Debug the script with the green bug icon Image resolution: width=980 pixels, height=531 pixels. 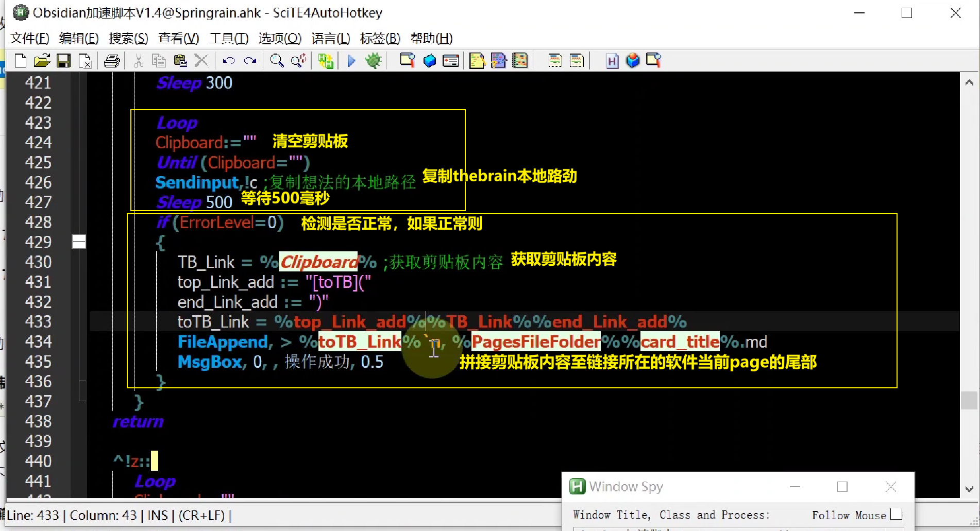[374, 61]
